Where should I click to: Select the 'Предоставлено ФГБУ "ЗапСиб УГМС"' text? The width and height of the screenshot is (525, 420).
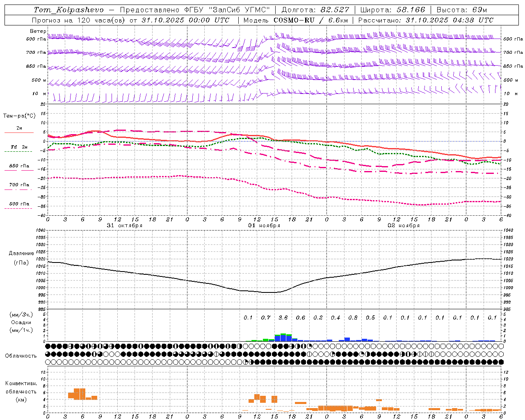point(195,10)
